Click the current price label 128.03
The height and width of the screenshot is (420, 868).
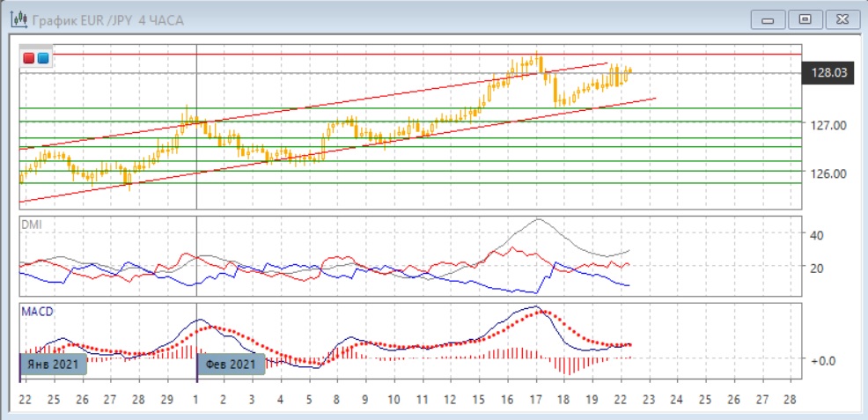pos(829,74)
